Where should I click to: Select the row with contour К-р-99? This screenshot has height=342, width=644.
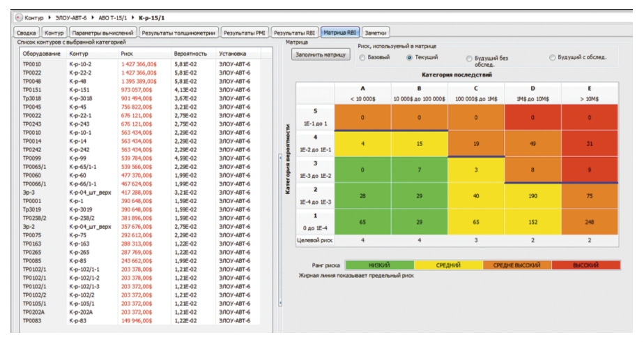(x=139, y=158)
